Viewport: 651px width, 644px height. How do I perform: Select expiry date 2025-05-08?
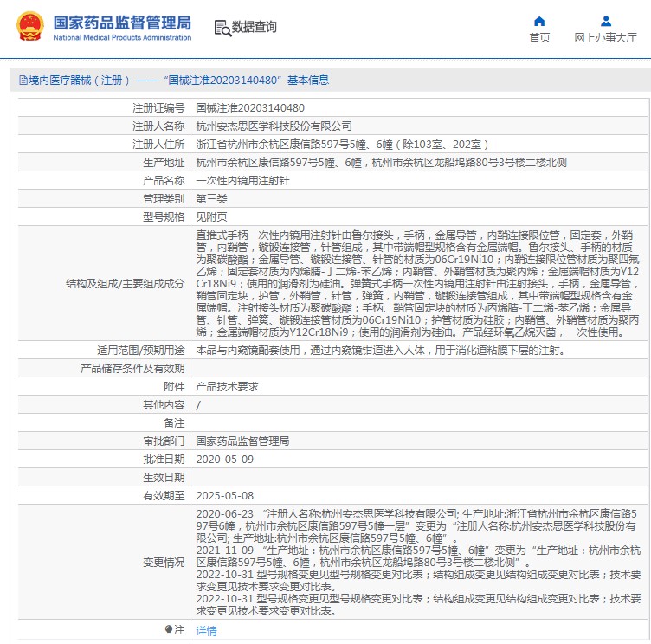pos(224,496)
